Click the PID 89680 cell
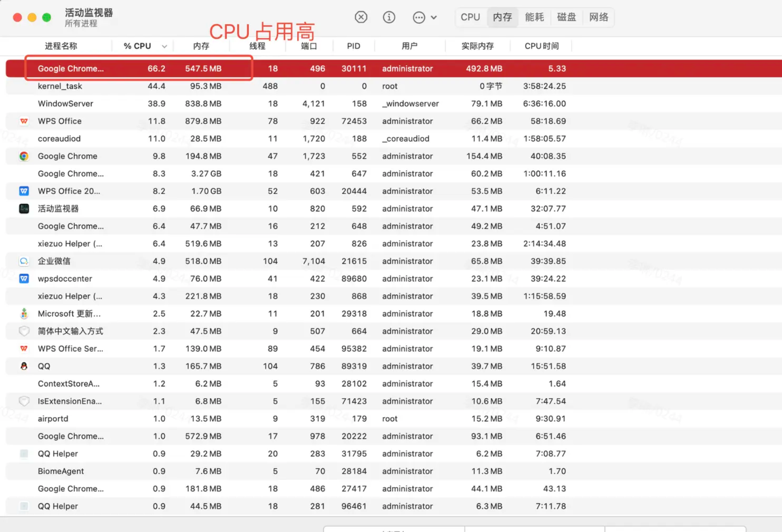The width and height of the screenshot is (782, 532). click(354, 279)
